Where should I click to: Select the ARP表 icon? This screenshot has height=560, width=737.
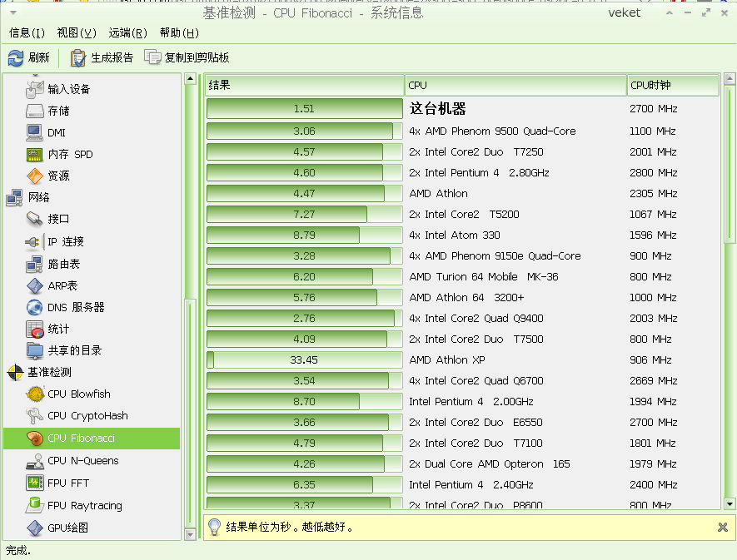pyautogui.click(x=35, y=285)
